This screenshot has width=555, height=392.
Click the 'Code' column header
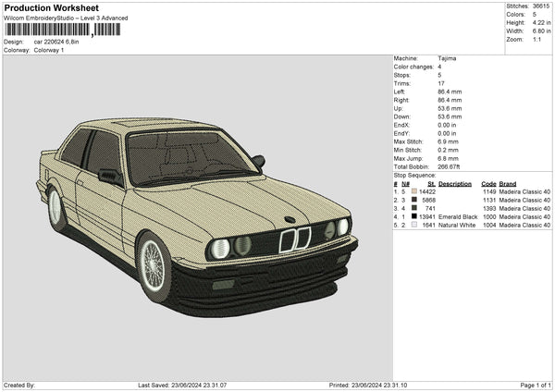click(x=488, y=184)
